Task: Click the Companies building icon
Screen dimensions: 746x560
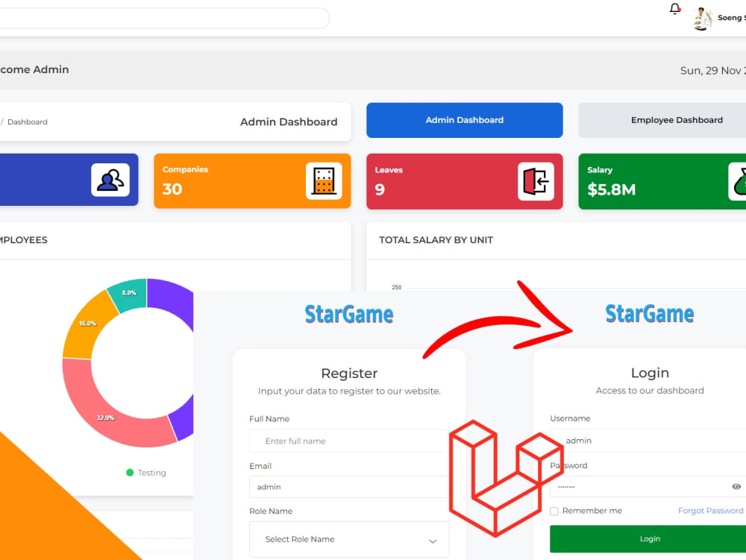Action: coord(324,180)
